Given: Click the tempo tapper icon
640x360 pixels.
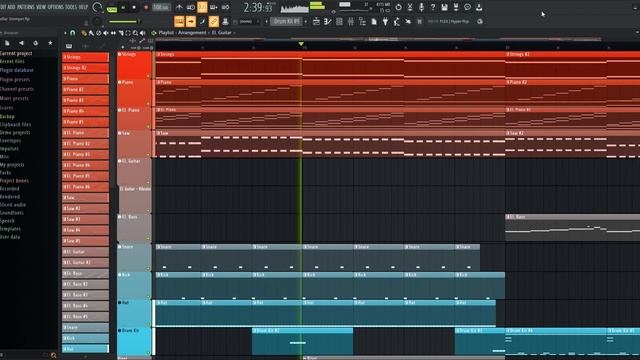Looking at the screenshot, I should pos(397,21).
